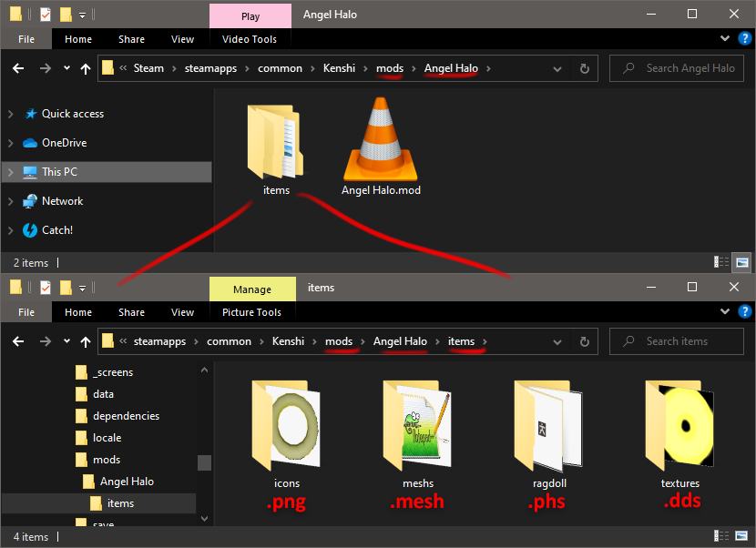Click Properties quick access icon in items window
Viewport: 756px width, 548px height.
click(46, 288)
